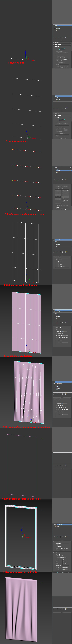The height and width of the screenshot is (644, 72).
Task: Show end result toggle in Divide/Detach segment panel
Action: [x=57, y=180]
